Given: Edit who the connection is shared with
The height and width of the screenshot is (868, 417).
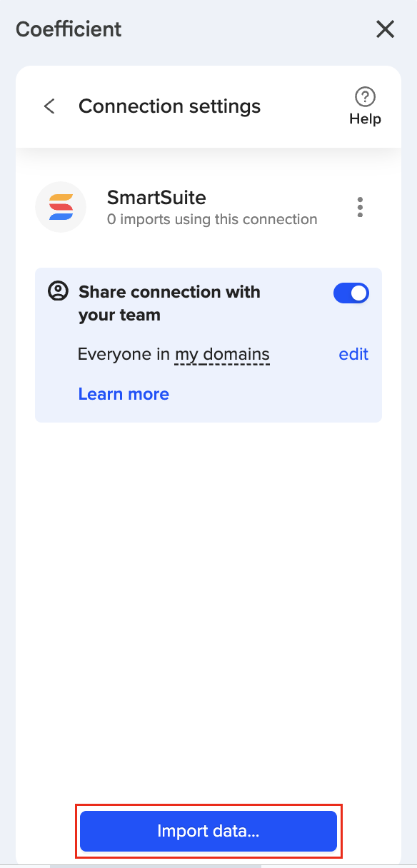Looking at the screenshot, I should coord(353,354).
